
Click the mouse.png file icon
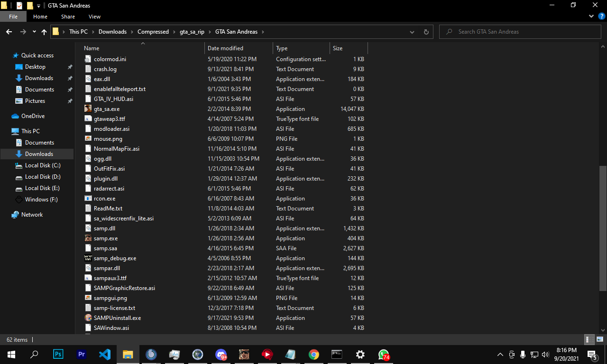click(x=88, y=139)
